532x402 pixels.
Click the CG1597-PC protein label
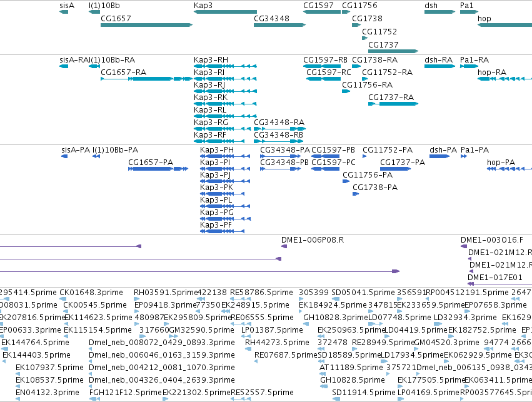pyautogui.click(x=334, y=163)
